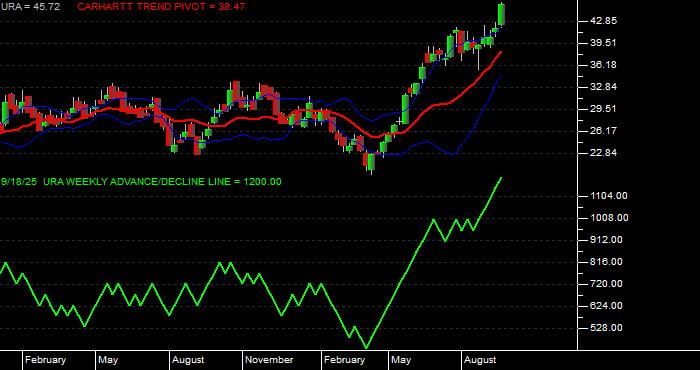Click the peak end of the advance/decline line
Viewport: 700px width, 370px height.
click(x=501, y=178)
